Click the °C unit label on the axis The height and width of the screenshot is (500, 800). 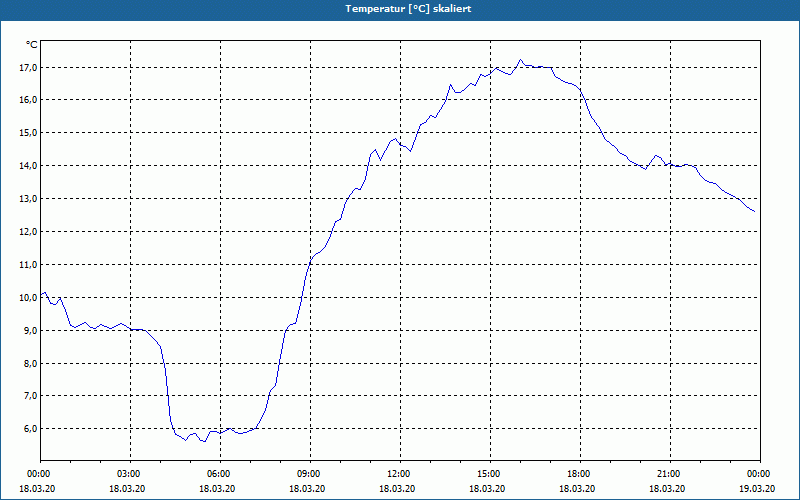coord(32,45)
